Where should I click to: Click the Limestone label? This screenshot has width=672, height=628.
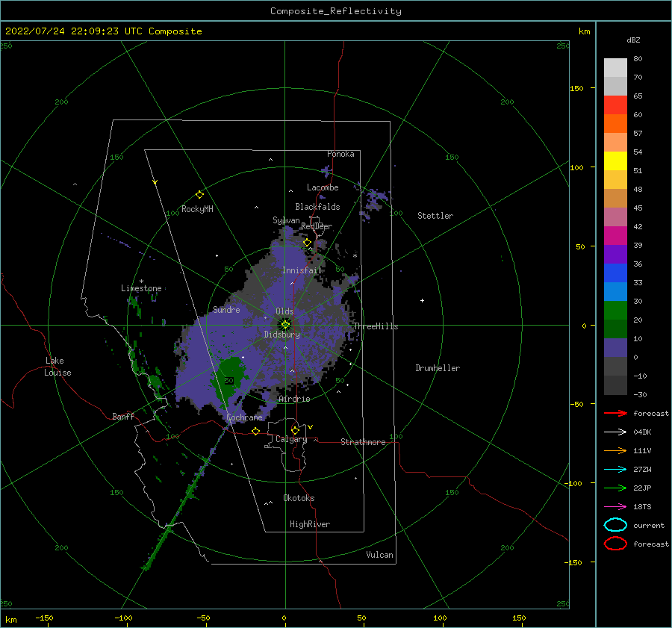pyautogui.click(x=141, y=288)
